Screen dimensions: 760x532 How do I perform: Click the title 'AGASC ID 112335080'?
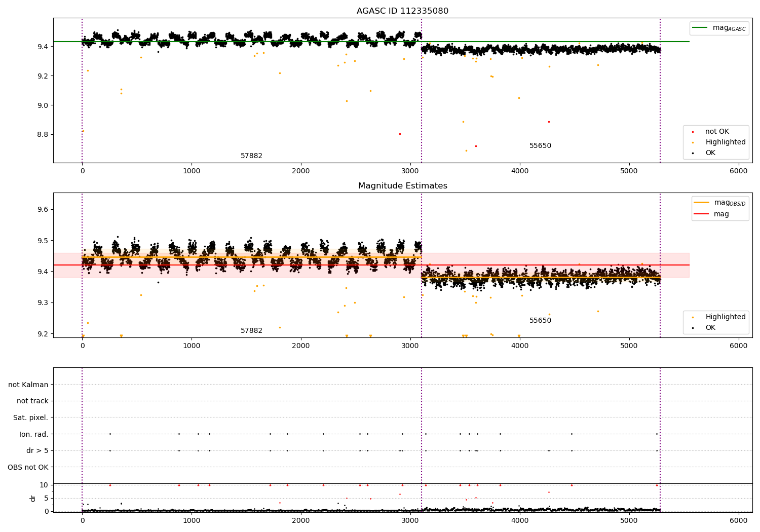coord(402,11)
